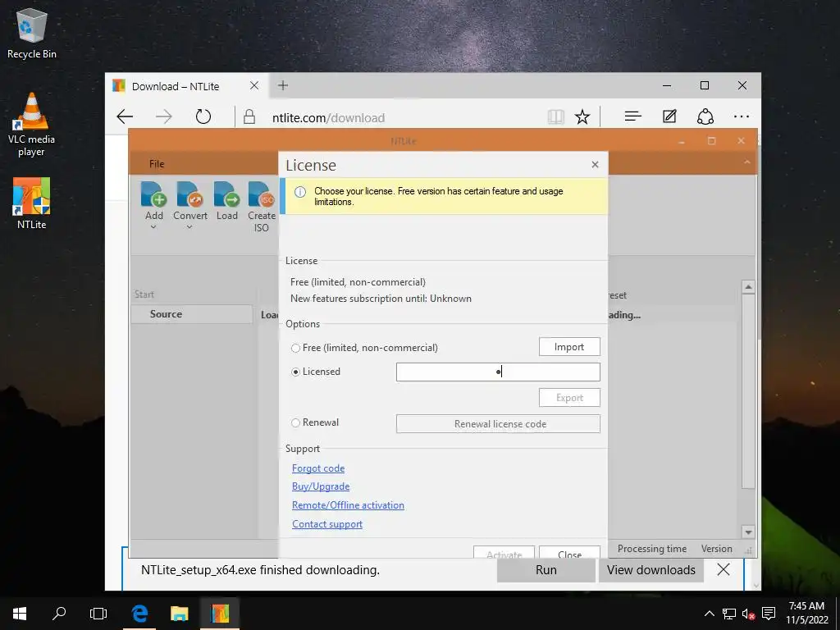Click in the Licensed code input field
840x630 pixels.
coord(498,372)
